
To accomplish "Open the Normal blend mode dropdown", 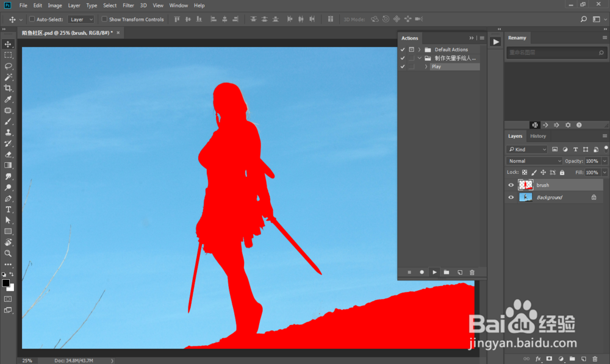I will 534,161.
